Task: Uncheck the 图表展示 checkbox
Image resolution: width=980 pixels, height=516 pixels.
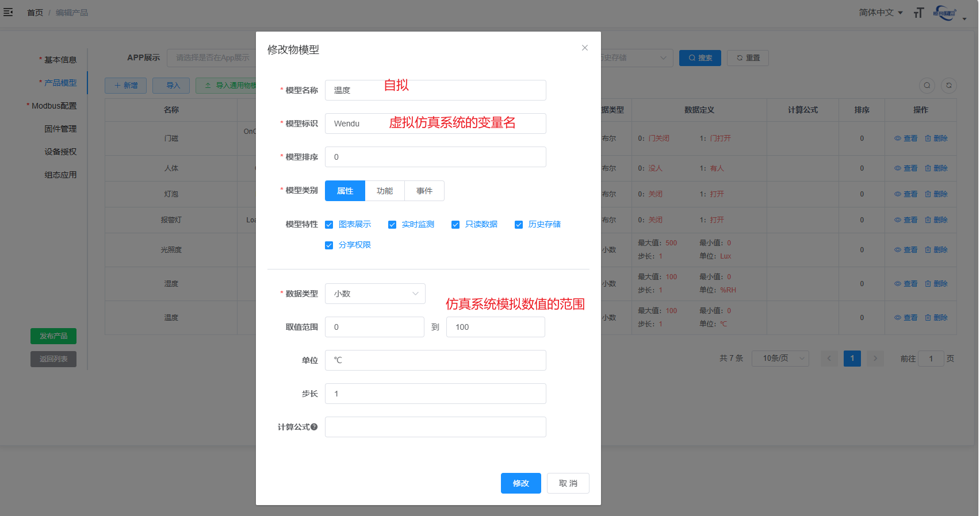Action: (x=329, y=225)
